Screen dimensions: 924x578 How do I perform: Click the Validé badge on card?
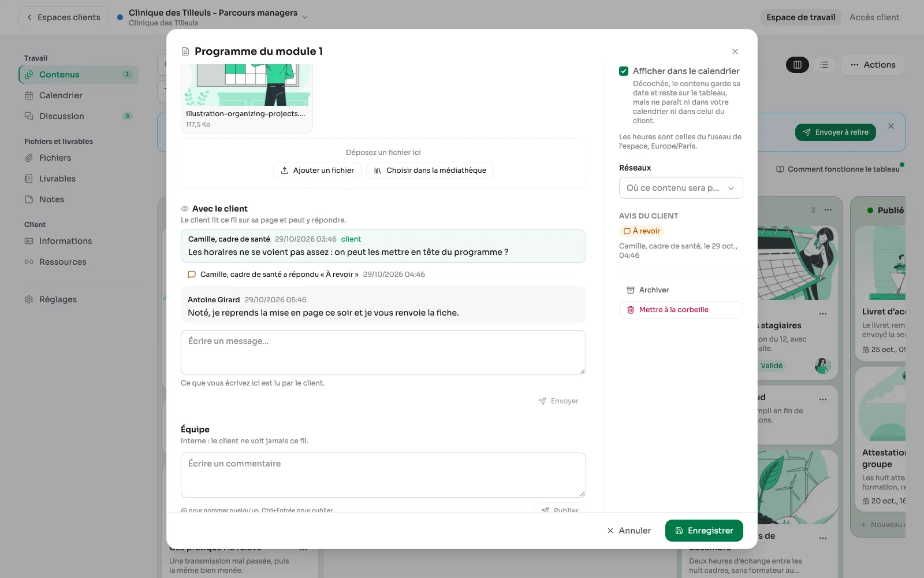tap(772, 366)
